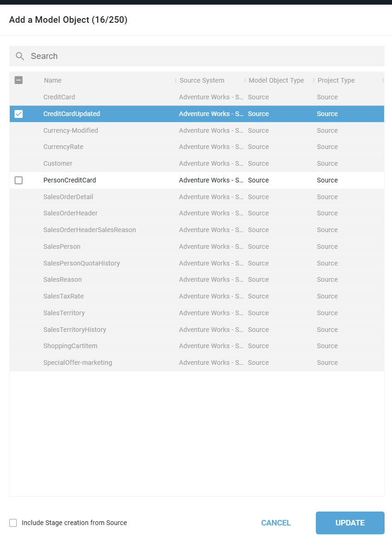Select the SalesOrderHeaderSalesReason row name

click(x=90, y=230)
